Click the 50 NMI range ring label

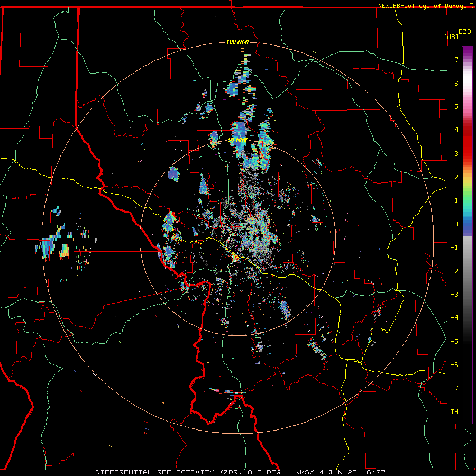tap(237, 140)
